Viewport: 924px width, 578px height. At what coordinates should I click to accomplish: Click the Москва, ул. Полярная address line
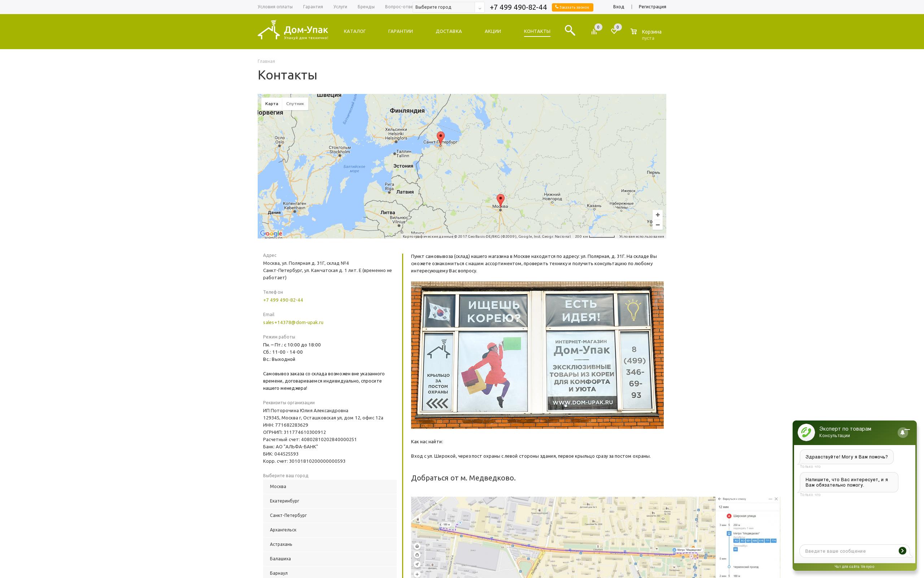click(x=306, y=263)
